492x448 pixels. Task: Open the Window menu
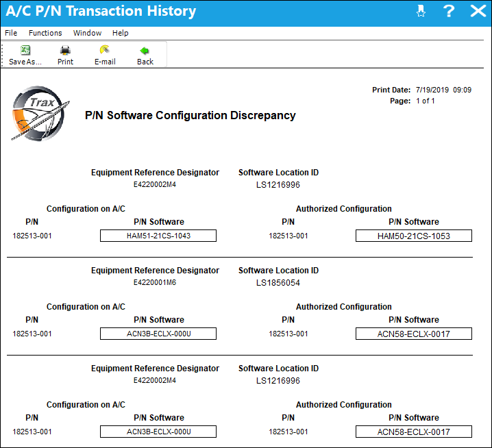(x=87, y=33)
